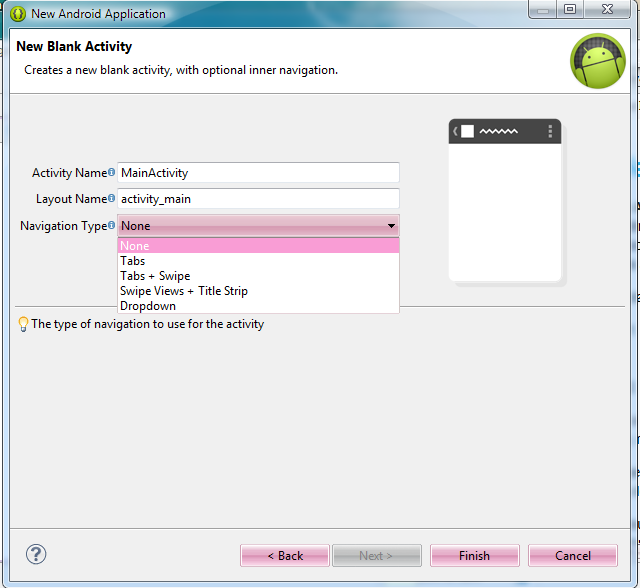Select Swipe Views + Title Strip option
This screenshot has width=640, height=588.
click(258, 291)
